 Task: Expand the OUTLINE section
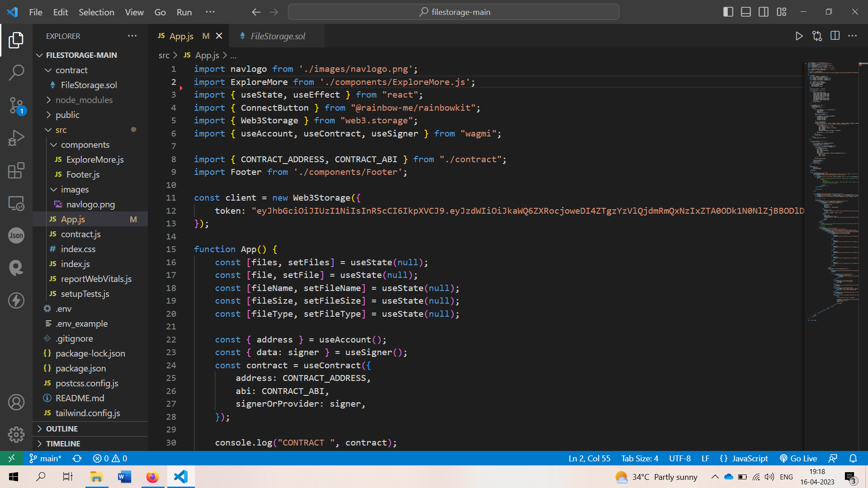pos(62,429)
